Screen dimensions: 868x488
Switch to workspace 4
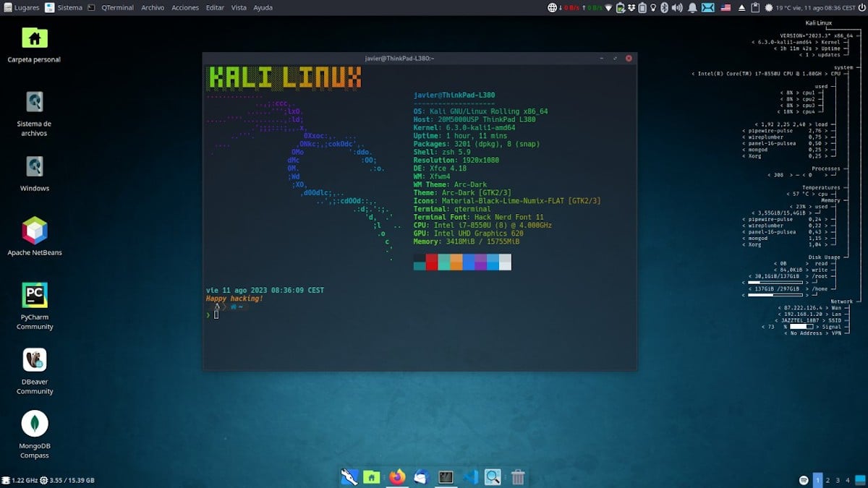pyautogui.click(x=848, y=480)
